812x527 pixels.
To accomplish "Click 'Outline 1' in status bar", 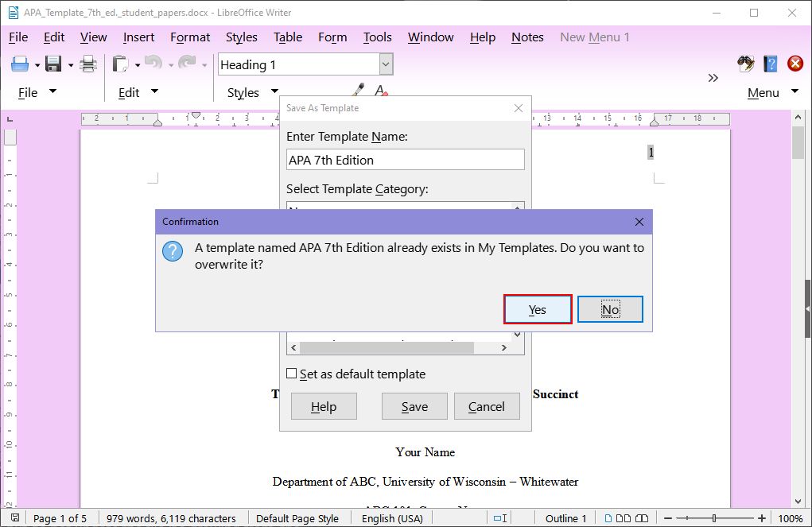I will [x=565, y=518].
